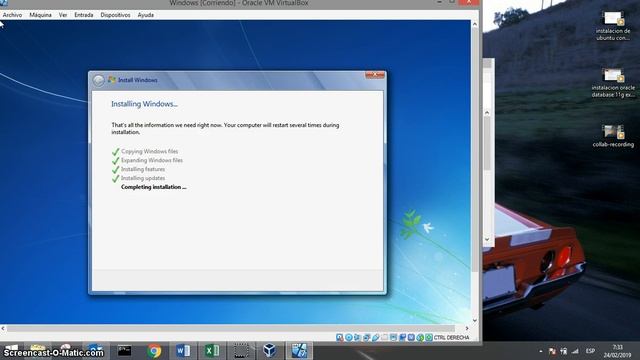Image resolution: width=640 pixels, height=360 pixels.
Task: Click the 'Installing updates' step
Action: click(x=143, y=178)
